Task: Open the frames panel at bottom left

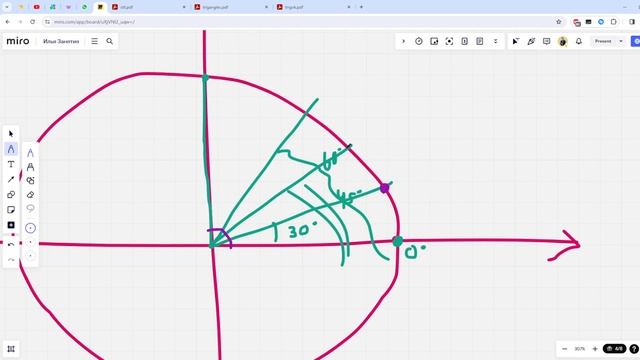Action: [11, 349]
